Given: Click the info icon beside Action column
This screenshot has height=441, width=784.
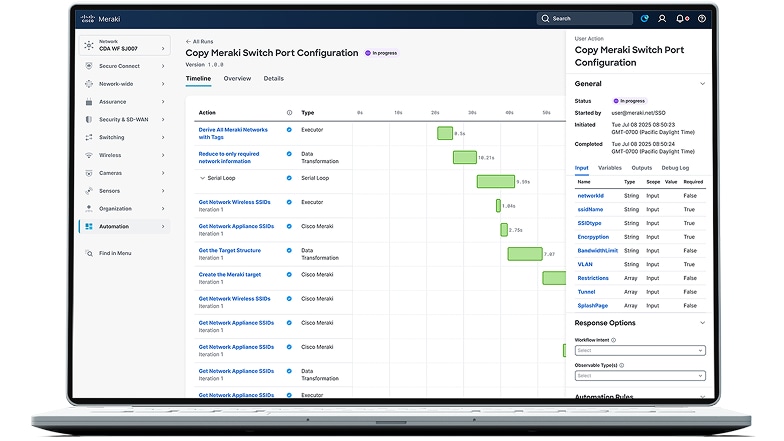Looking at the screenshot, I should [290, 113].
